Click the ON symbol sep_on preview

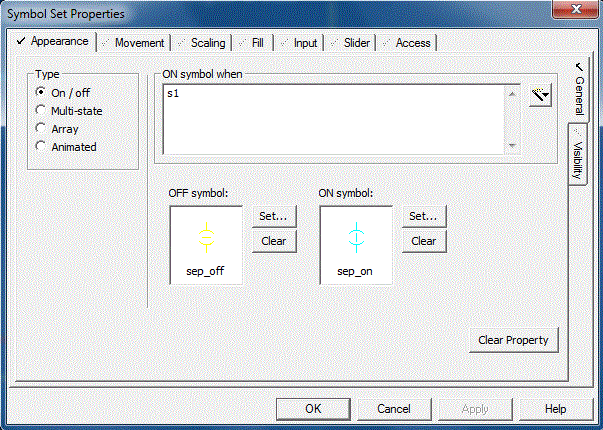pyautogui.click(x=356, y=245)
